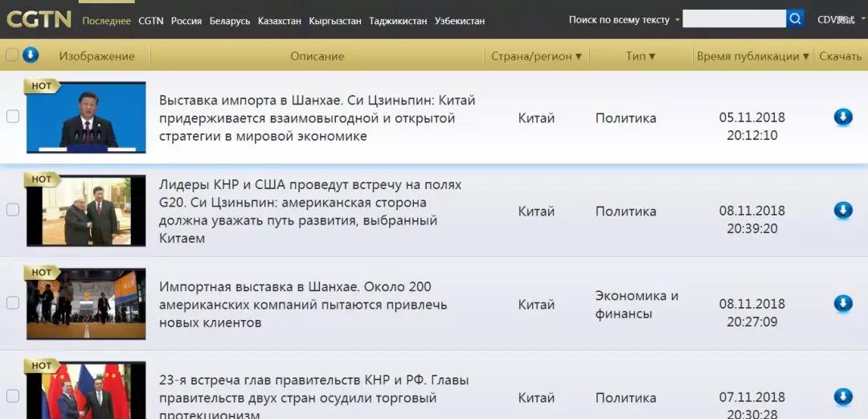
Task: Click the search magnifier icon
Action: tap(795, 18)
